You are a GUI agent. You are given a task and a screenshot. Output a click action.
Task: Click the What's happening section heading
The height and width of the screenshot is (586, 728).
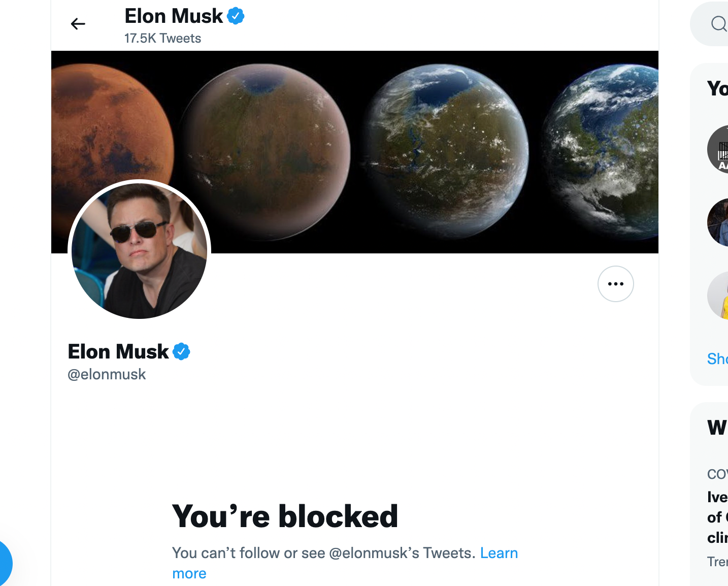tap(717, 427)
